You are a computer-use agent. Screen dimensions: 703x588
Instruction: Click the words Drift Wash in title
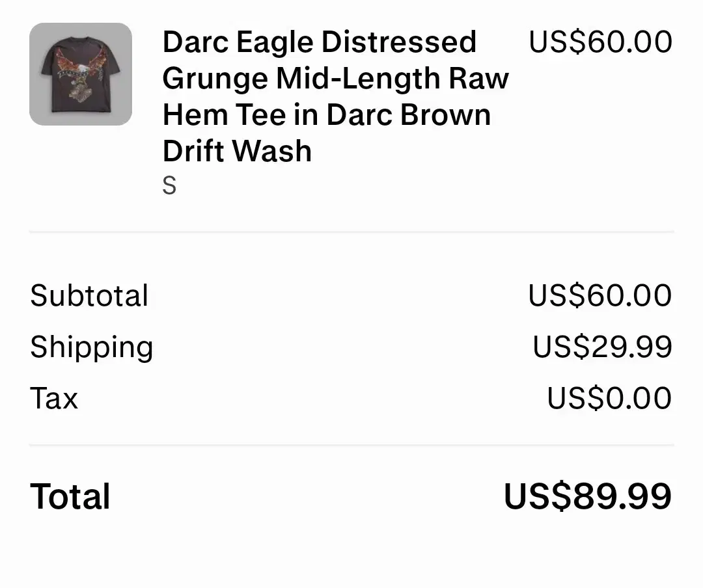237,151
